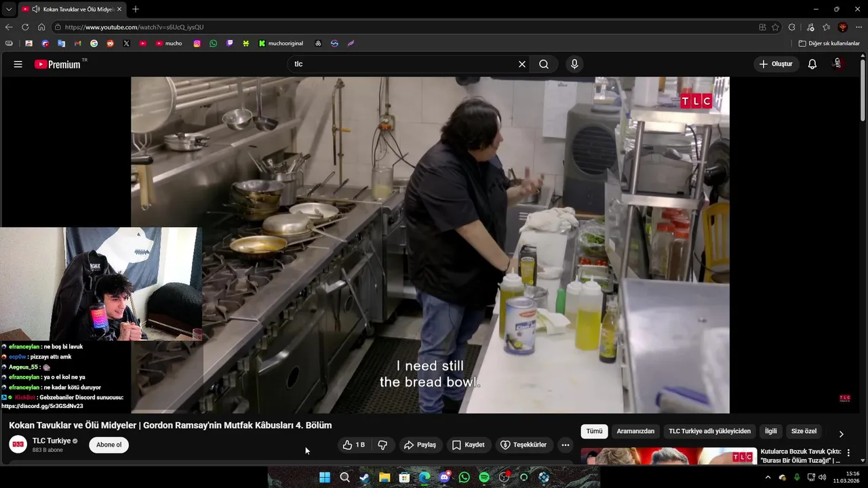Open the X bookmark icon
868x488 pixels.
click(x=126, y=43)
